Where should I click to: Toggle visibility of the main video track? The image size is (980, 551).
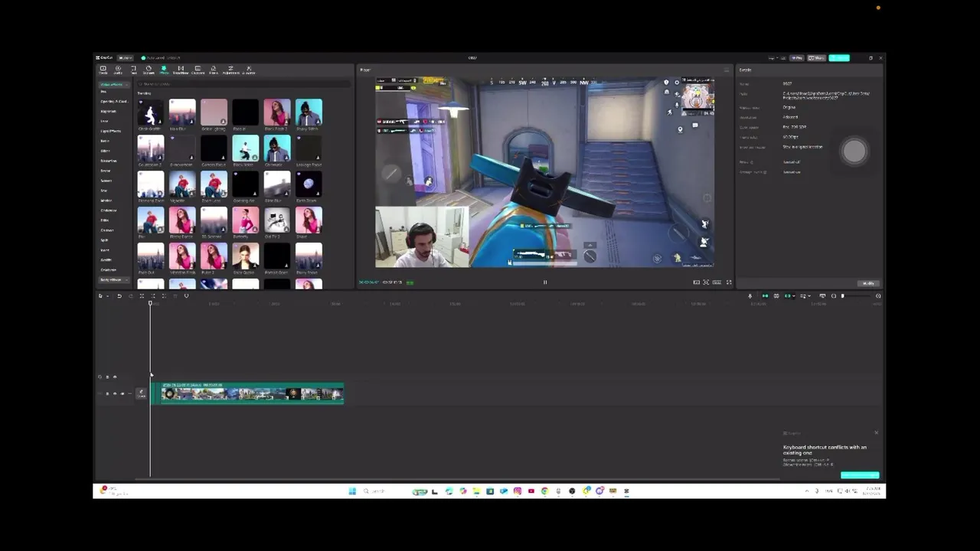[115, 393]
